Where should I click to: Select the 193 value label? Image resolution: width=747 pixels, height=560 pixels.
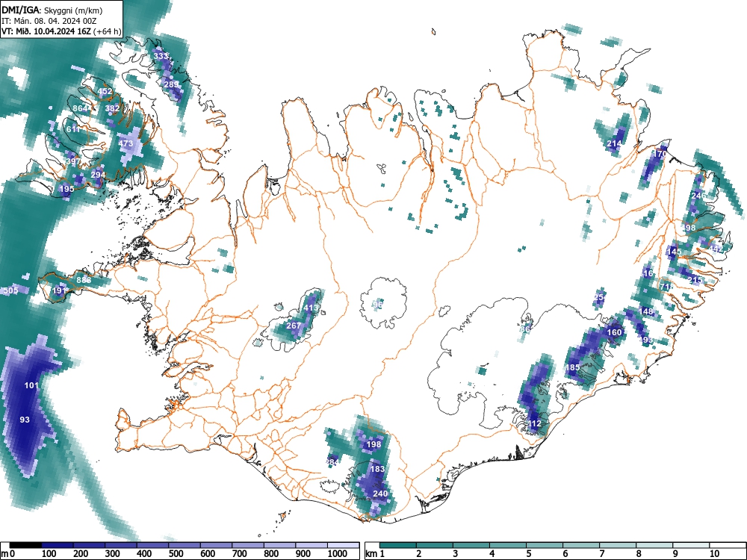[x=646, y=340]
